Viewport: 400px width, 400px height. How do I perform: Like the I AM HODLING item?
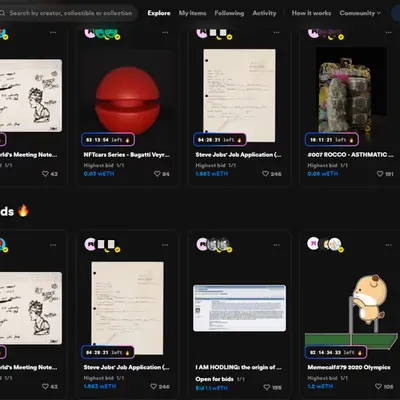coord(267,387)
